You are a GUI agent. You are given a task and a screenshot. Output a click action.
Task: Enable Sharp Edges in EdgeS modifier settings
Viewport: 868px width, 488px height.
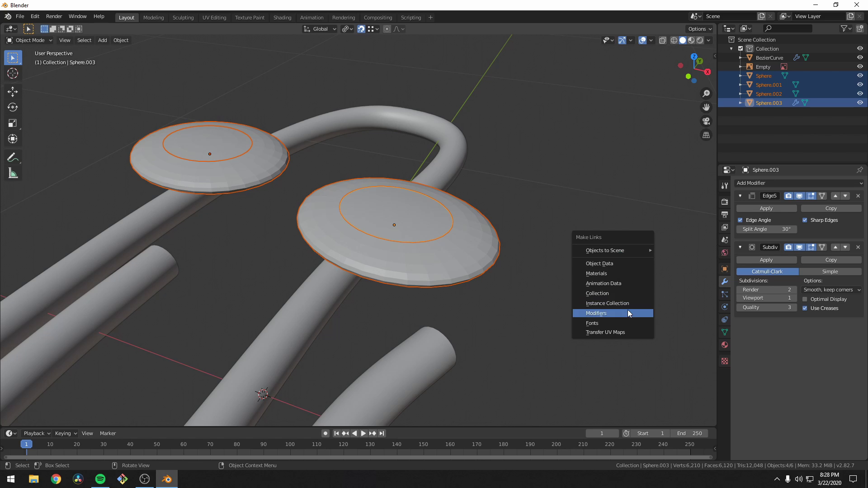tap(805, 220)
